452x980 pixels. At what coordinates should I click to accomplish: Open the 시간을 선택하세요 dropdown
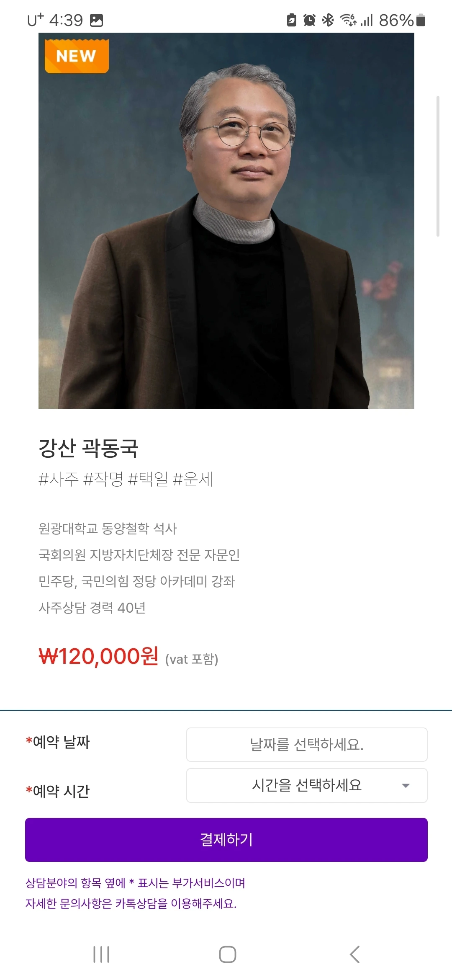click(x=307, y=785)
